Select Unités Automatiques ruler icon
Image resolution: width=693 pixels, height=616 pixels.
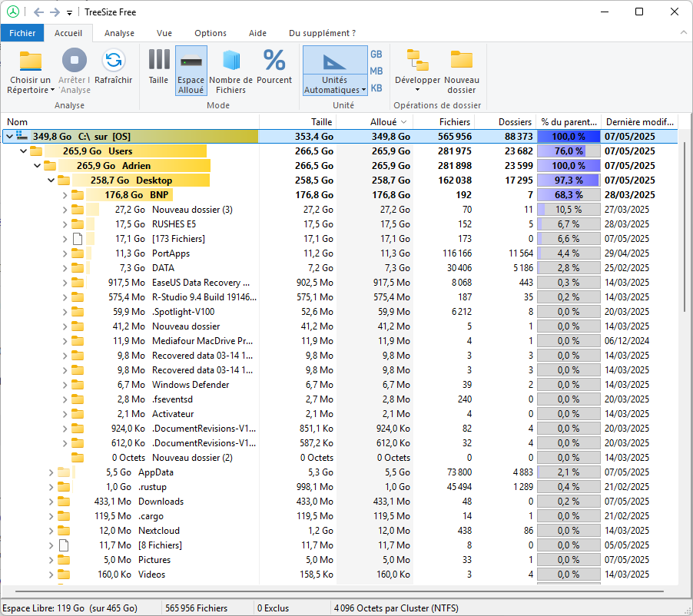pos(334,61)
